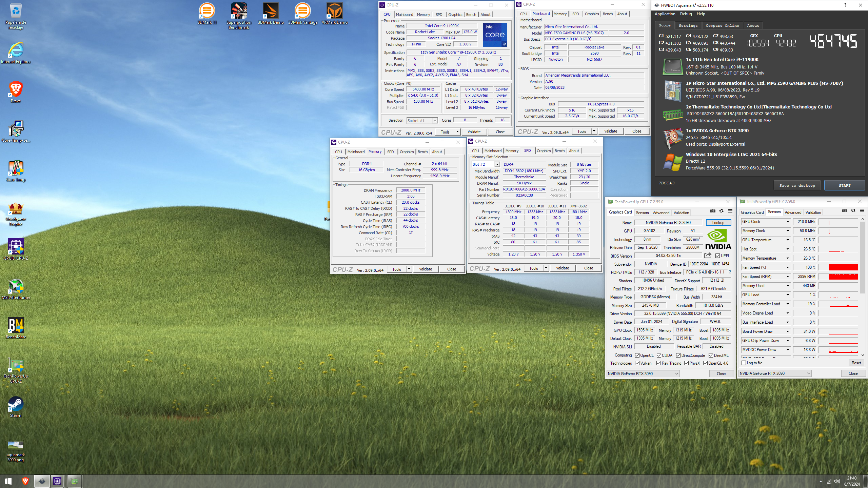Viewport: 868px width, 488px height.
Task: Refresh sensors in GPU-Z Sensors window
Action: pos(853,211)
